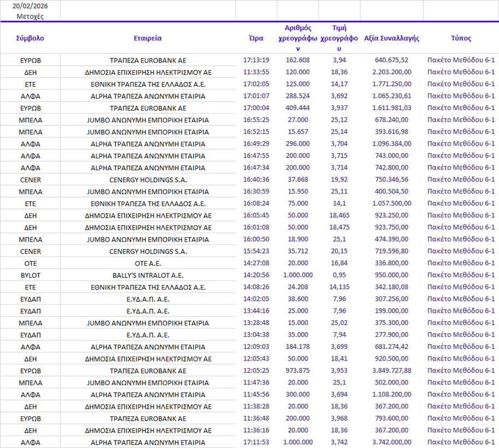Select the price cell 20,15
The image size is (499, 448).
pyautogui.click(x=339, y=251)
